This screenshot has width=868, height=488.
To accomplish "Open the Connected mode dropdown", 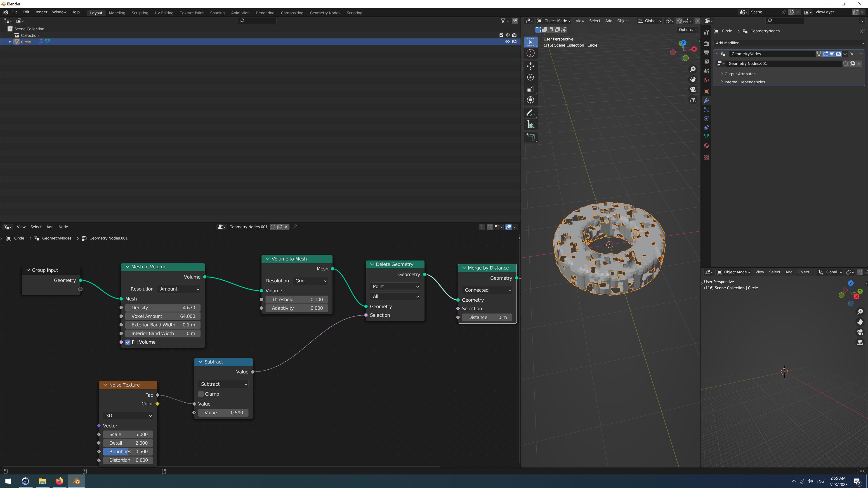I will click(x=487, y=290).
